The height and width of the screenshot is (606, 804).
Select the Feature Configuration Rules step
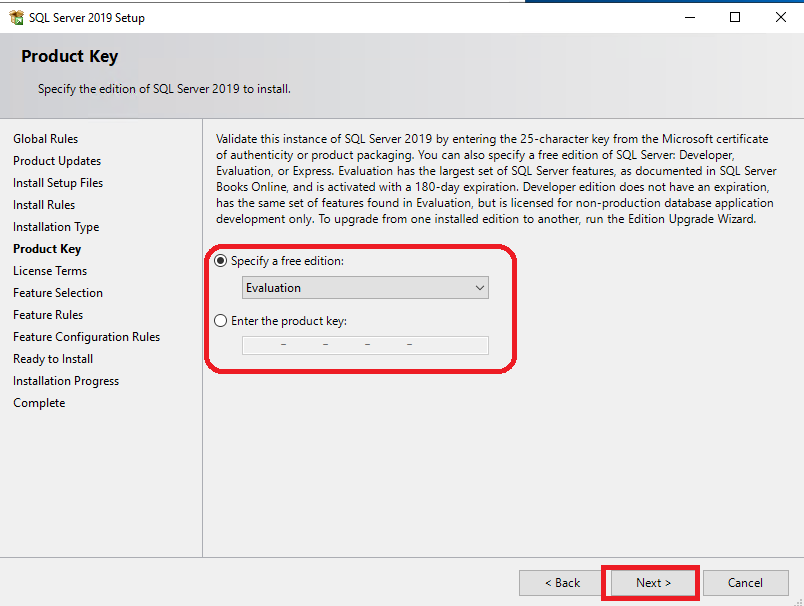[x=87, y=337]
